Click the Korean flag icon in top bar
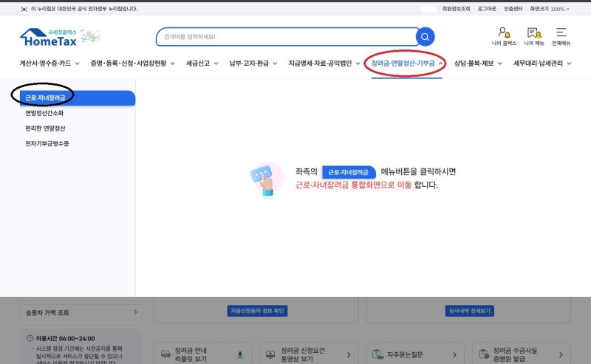This screenshot has width=591, height=364. [x=24, y=9]
